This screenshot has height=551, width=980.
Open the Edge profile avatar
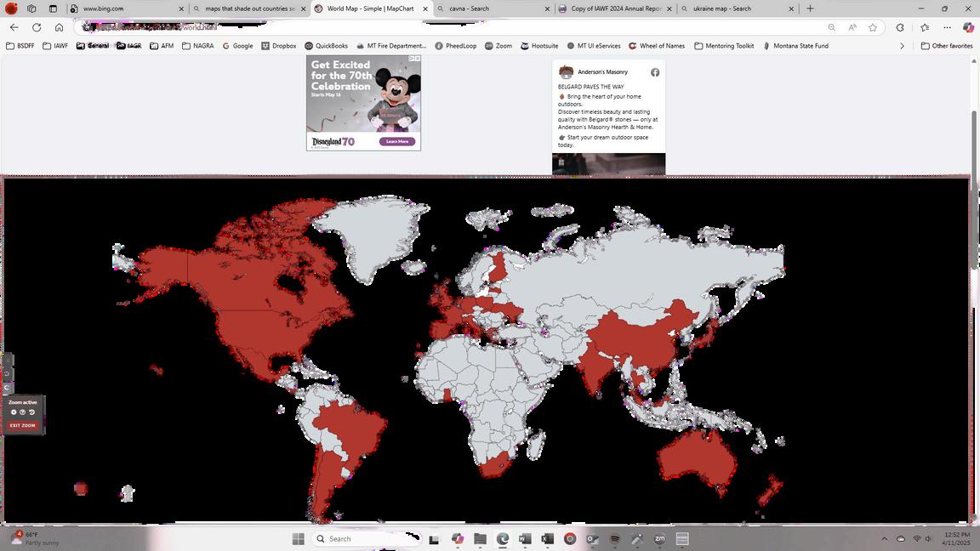[11, 9]
